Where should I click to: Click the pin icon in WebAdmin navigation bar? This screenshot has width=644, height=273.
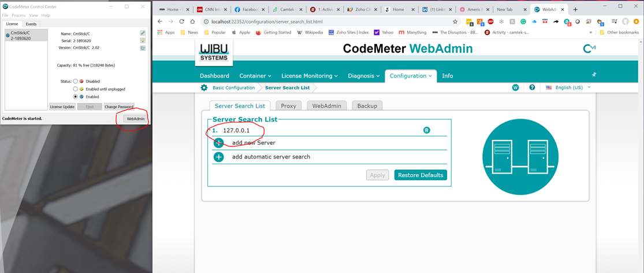[x=594, y=75]
